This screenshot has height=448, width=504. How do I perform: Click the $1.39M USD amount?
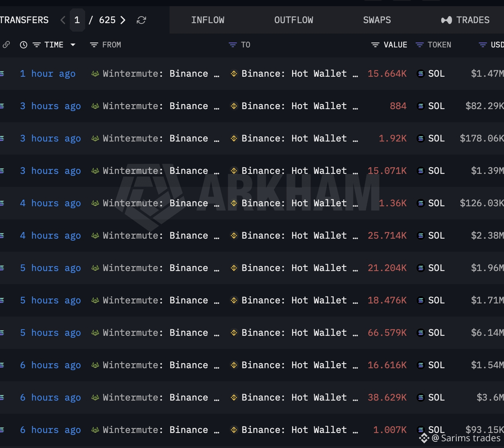pos(487,171)
